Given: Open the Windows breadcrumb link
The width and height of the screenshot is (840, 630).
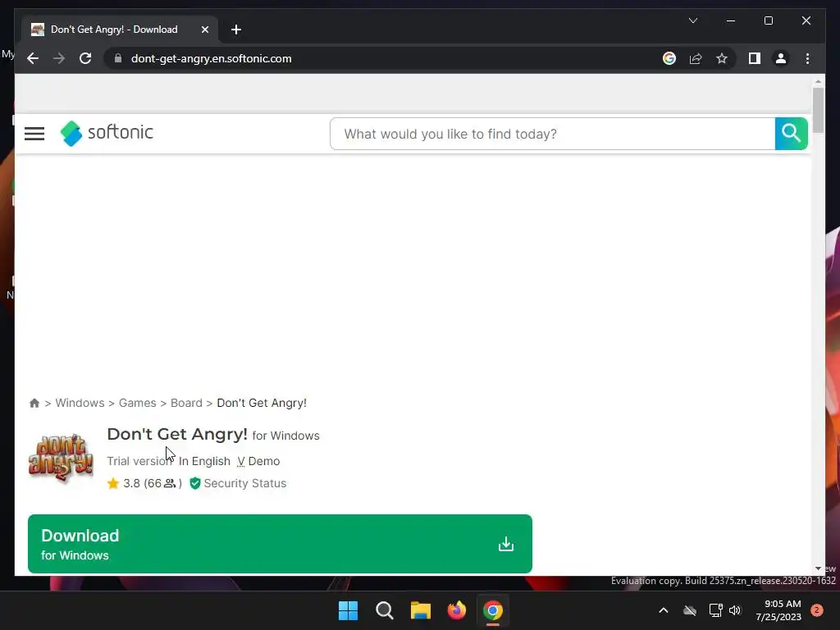Looking at the screenshot, I should coord(80,403).
